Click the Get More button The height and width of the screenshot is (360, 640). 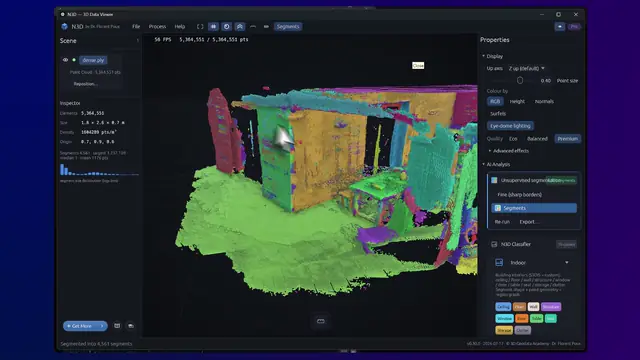point(85,326)
